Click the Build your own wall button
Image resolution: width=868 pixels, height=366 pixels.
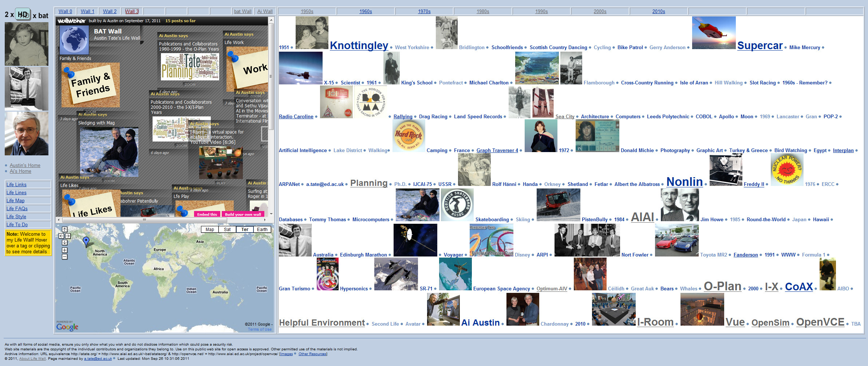(244, 214)
